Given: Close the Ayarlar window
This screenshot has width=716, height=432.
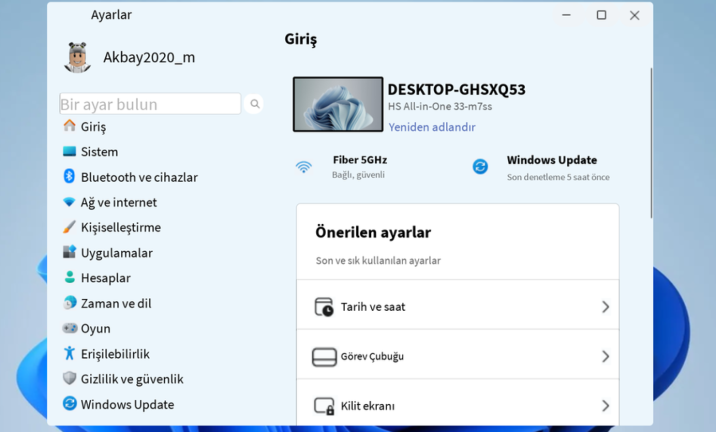Looking at the screenshot, I should [634, 15].
